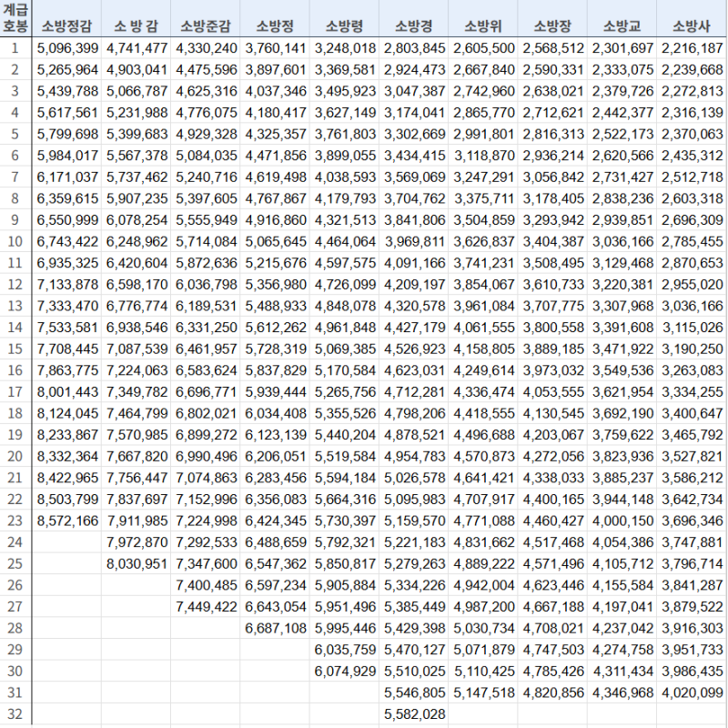Click the cell with value 7,449,422
The image size is (728, 728).
click(206, 606)
